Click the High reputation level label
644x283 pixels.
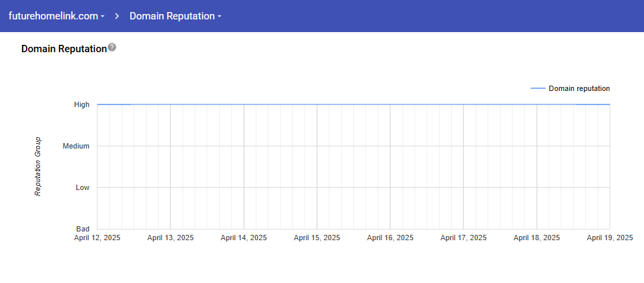[82, 104]
